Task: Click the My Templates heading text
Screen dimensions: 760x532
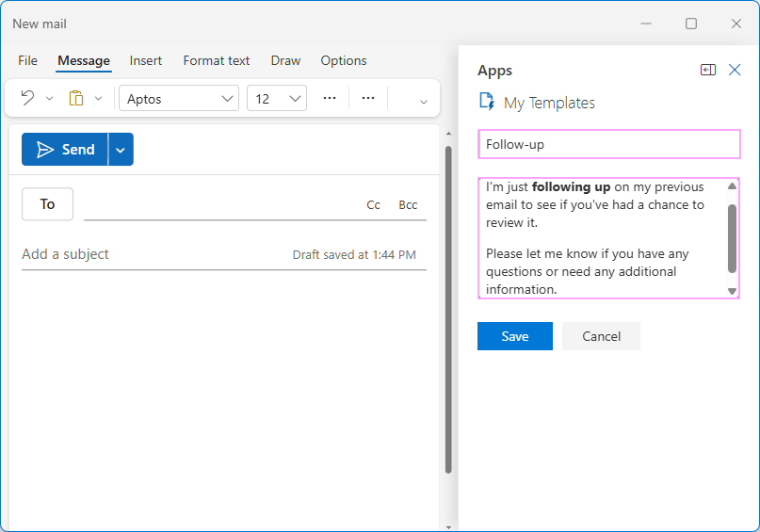Action: pos(549,103)
